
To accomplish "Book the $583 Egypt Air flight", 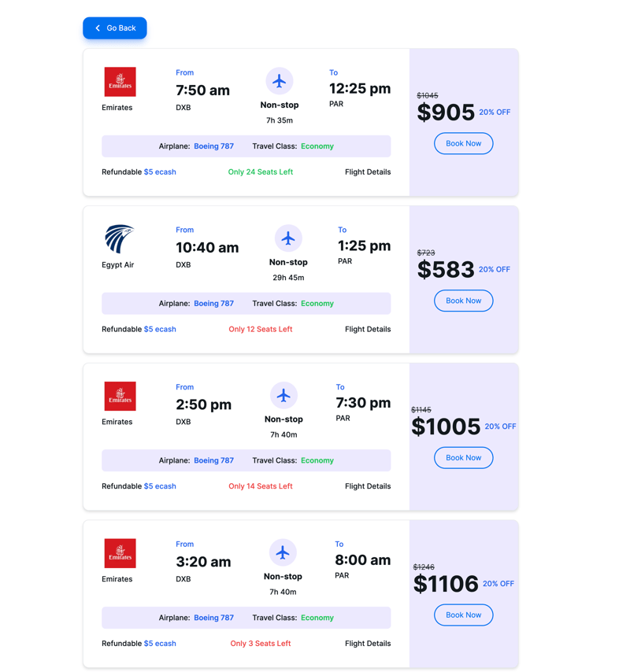I will pyautogui.click(x=463, y=301).
